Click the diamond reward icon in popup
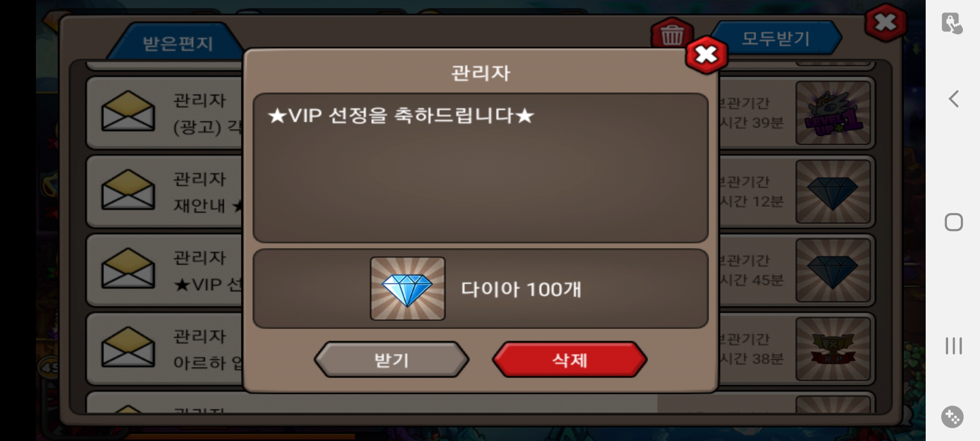This screenshot has width=980, height=441. point(408,288)
